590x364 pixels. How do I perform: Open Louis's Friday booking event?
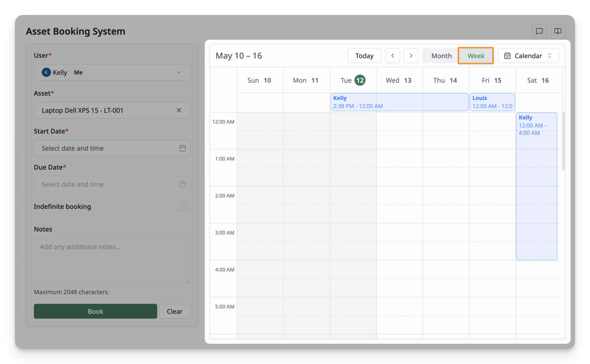pos(492,102)
